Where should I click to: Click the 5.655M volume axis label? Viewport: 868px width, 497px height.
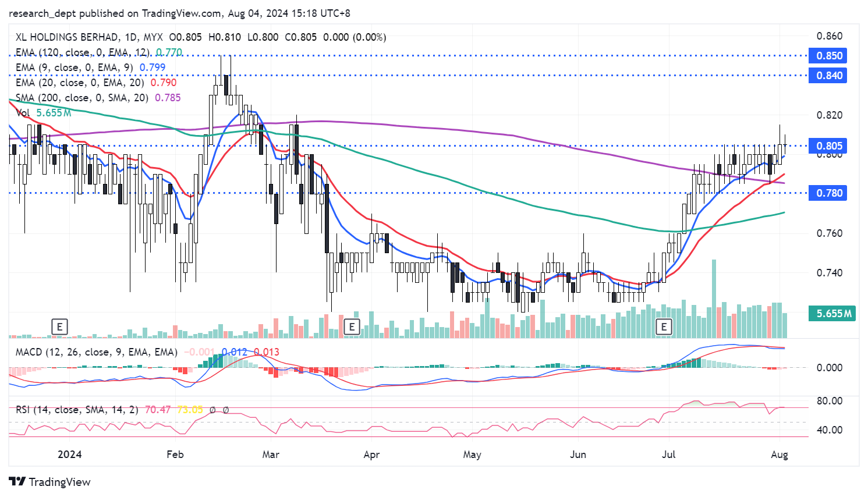[833, 314]
